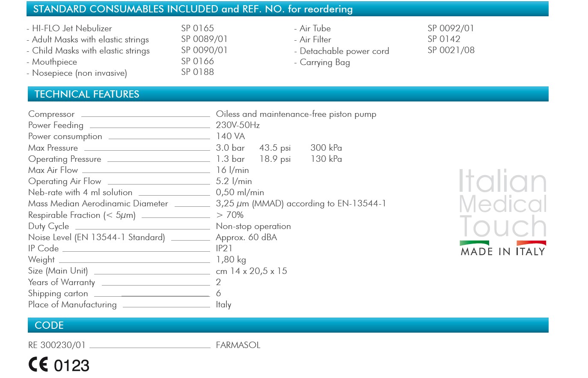The height and width of the screenshot is (378, 588).
Task: Click the 'Power consumption' label
Action: [65, 137]
